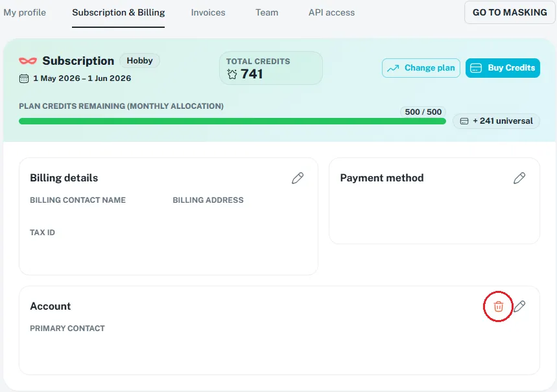The image size is (557, 392).
Task: Switch to the Invoices tab
Action: pyautogui.click(x=208, y=12)
